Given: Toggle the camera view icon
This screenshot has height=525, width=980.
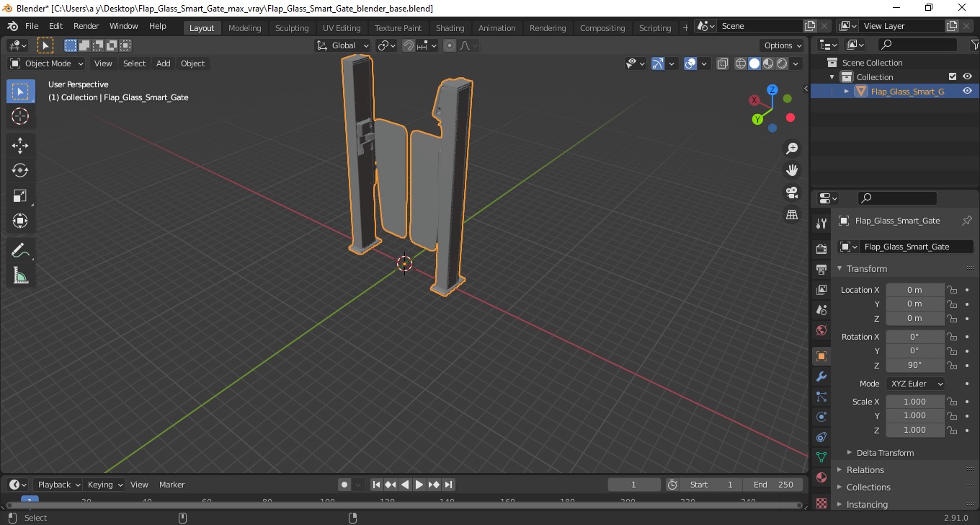Looking at the screenshot, I should 792,193.
